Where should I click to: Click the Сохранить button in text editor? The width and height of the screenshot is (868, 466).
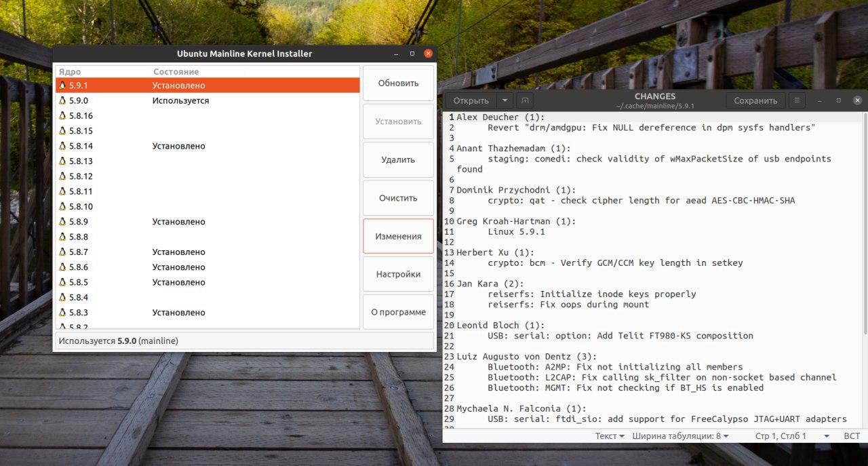(x=755, y=100)
